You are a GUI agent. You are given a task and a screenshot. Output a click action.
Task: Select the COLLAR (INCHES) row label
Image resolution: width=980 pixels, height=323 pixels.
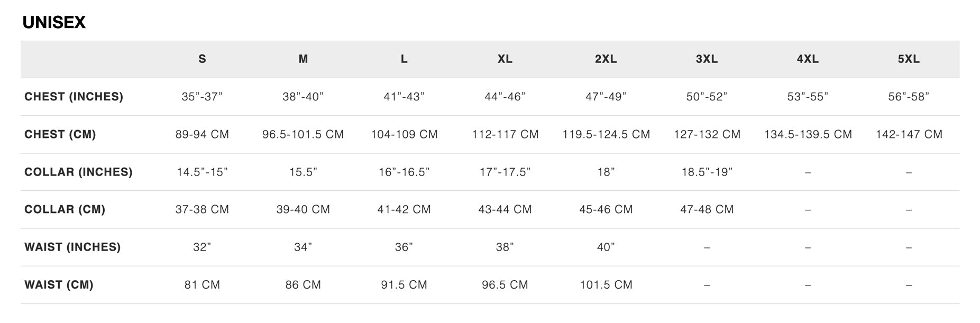coord(78,172)
